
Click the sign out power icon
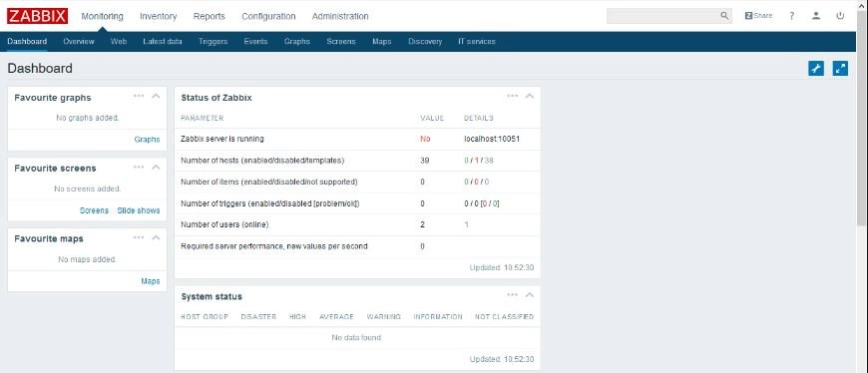pos(840,16)
